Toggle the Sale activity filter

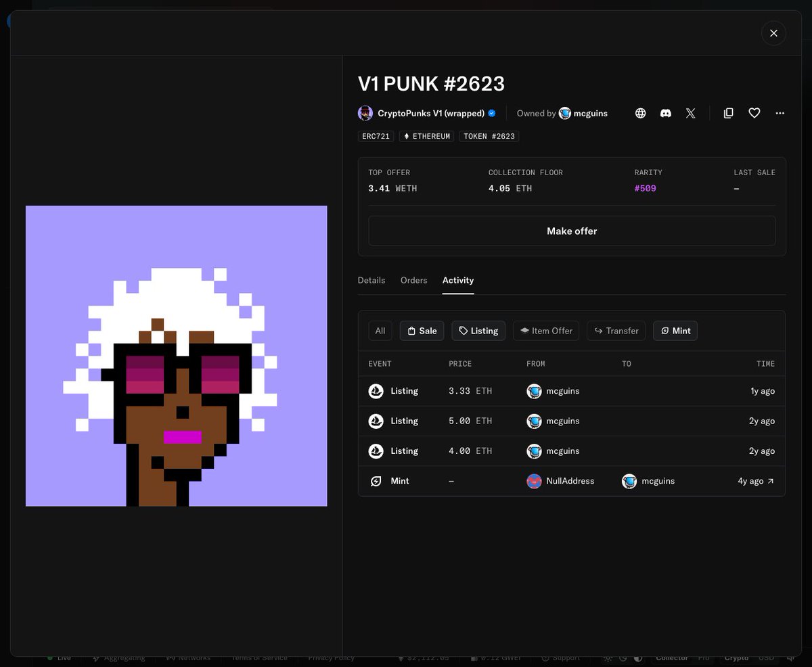coord(422,331)
